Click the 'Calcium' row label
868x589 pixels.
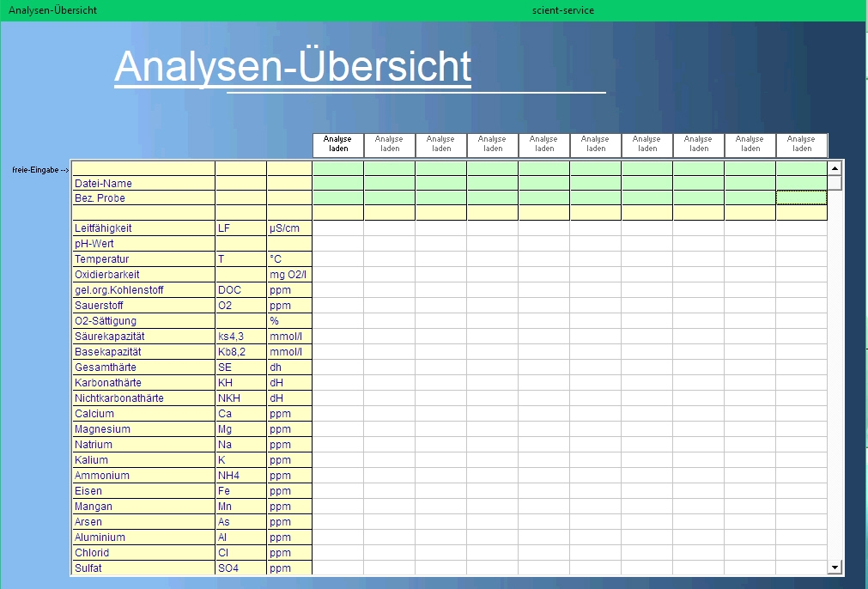143,414
